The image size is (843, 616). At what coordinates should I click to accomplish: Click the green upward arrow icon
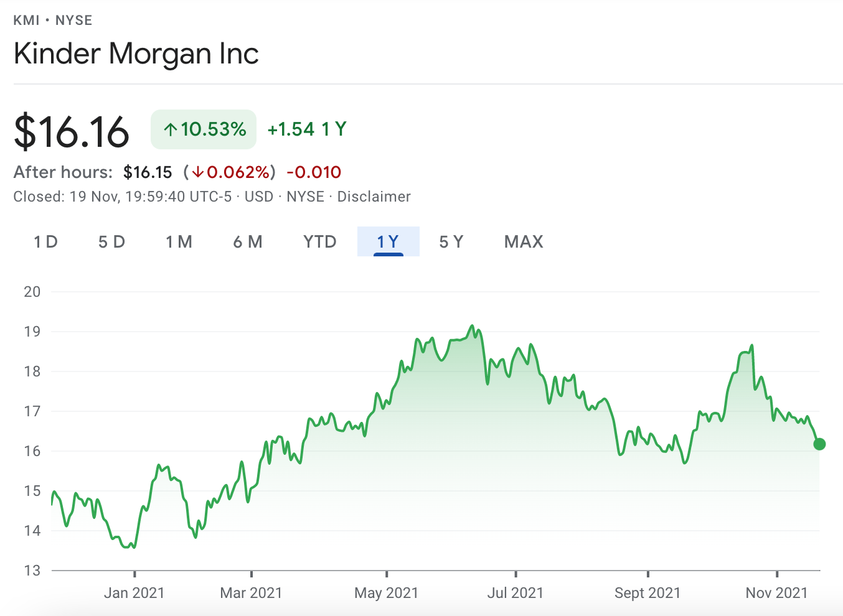pyautogui.click(x=169, y=129)
